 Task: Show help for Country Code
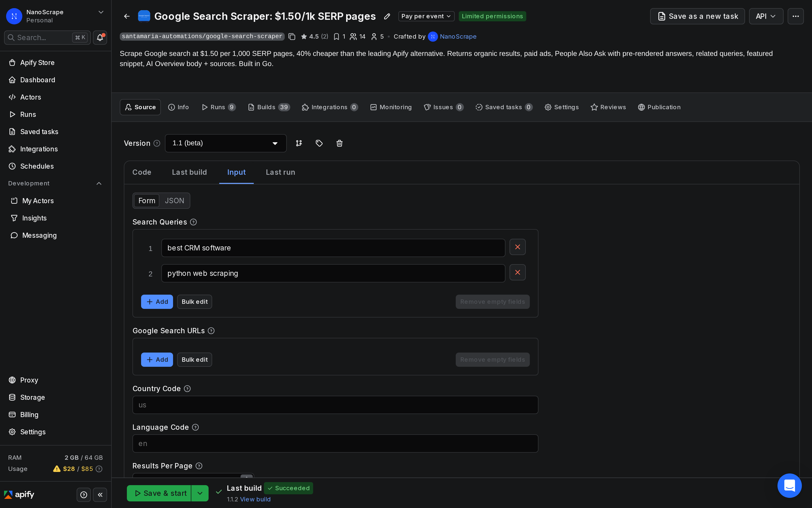187,389
